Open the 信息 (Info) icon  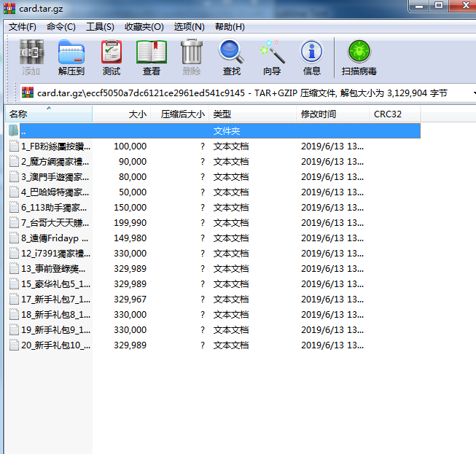pos(311,52)
